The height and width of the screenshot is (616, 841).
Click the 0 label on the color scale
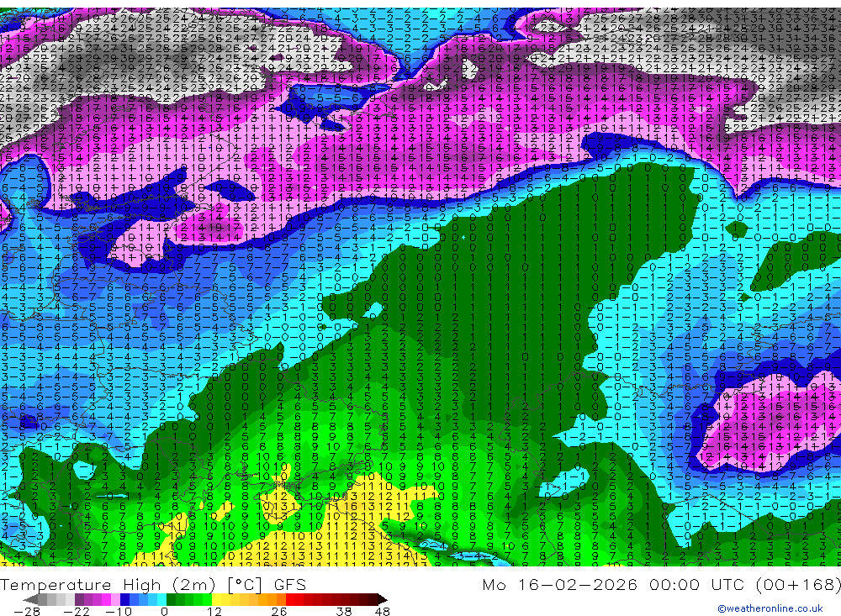(164, 611)
